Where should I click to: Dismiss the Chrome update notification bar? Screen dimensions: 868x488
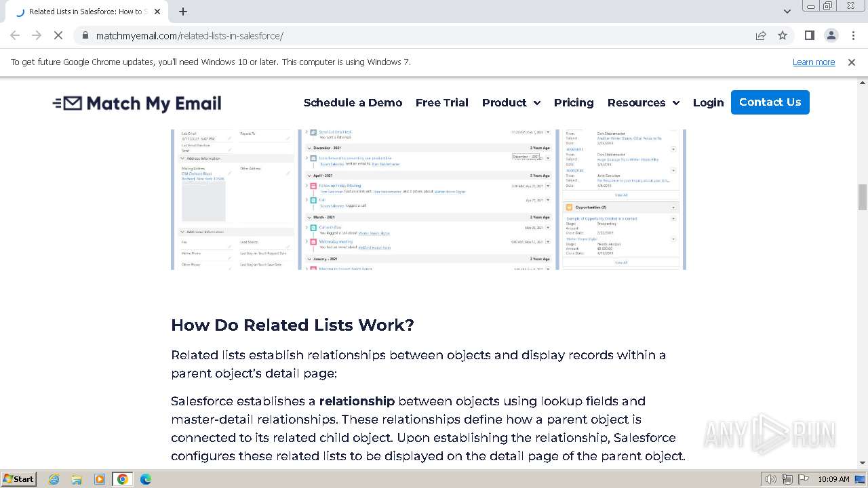[x=852, y=62]
